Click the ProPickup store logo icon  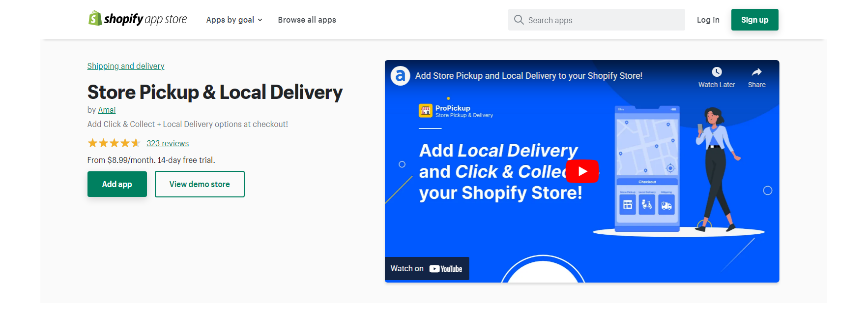coord(425,111)
